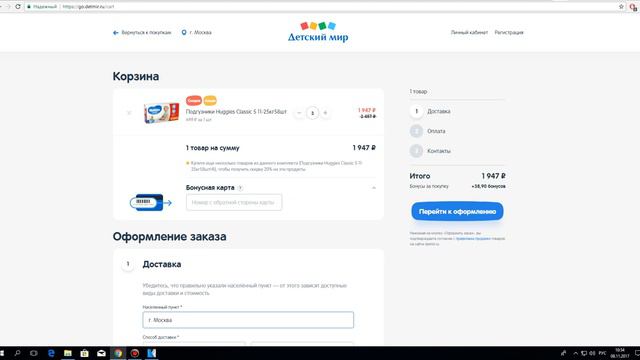640x360 pixels.
Task: Select the 'Контакты' step in sidebar
Action: coord(430,151)
